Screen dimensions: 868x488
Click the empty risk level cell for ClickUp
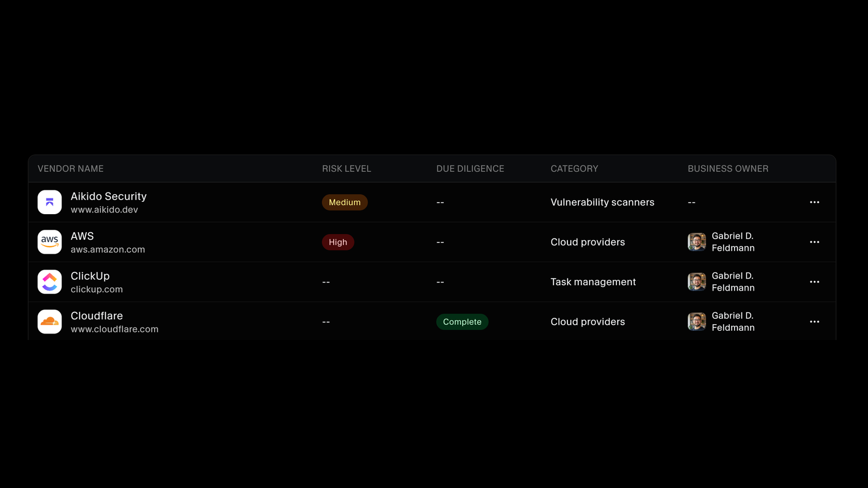pos(326,282)
